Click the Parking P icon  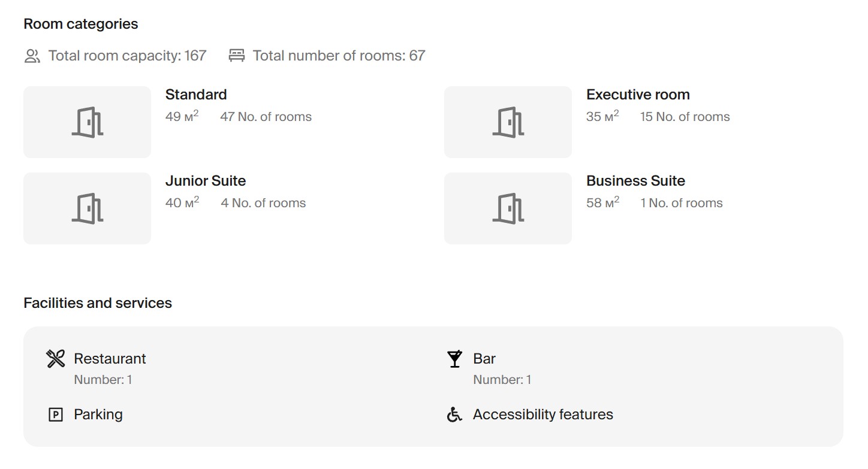tap(55, 414)
